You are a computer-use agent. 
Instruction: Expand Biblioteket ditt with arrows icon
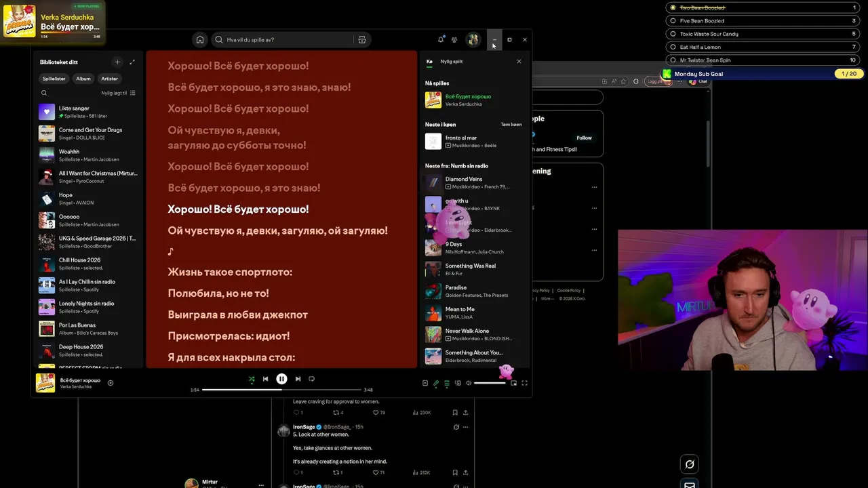[132, 62]
